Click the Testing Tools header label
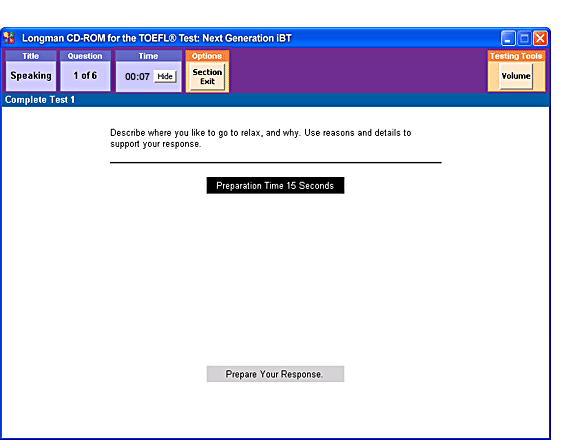 point(516,56)
